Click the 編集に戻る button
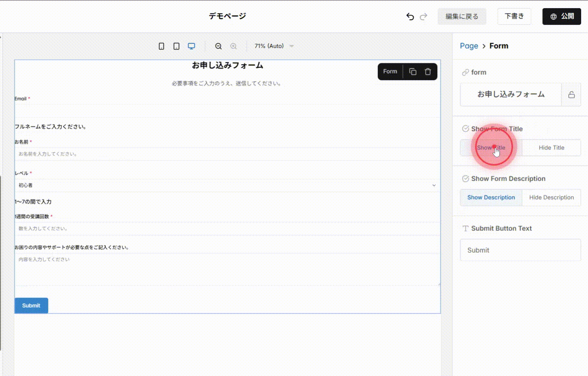 [462, 16]
